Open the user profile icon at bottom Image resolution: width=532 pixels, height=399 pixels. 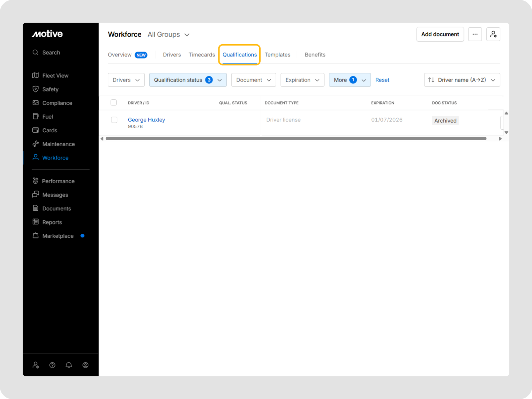[85, 365]
